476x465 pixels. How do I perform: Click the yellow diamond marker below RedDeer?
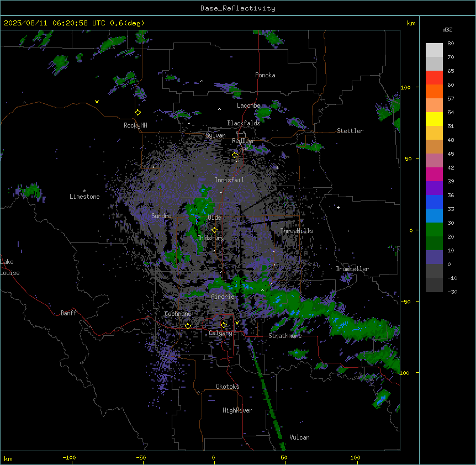click(x=235, y=155)
